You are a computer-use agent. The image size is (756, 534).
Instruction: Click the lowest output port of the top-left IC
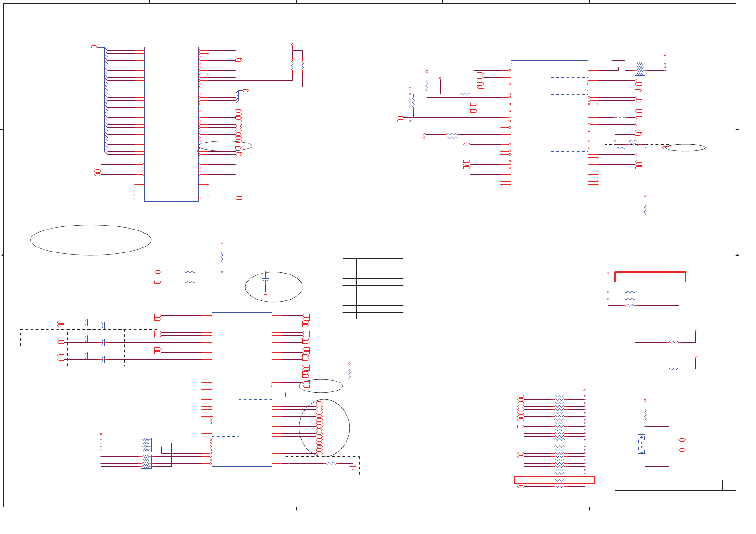coord(239,198)
